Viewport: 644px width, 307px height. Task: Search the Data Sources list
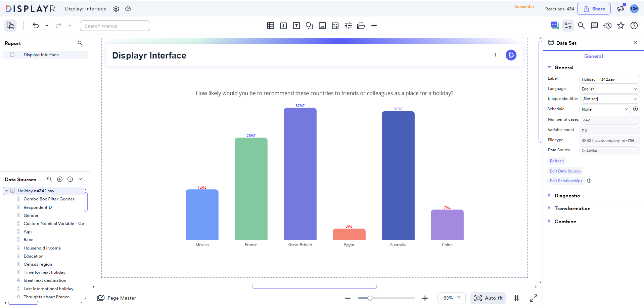(50, 179)
